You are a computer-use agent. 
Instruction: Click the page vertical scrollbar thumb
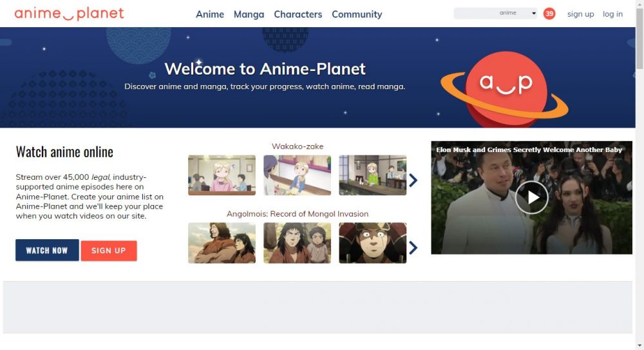639,38
